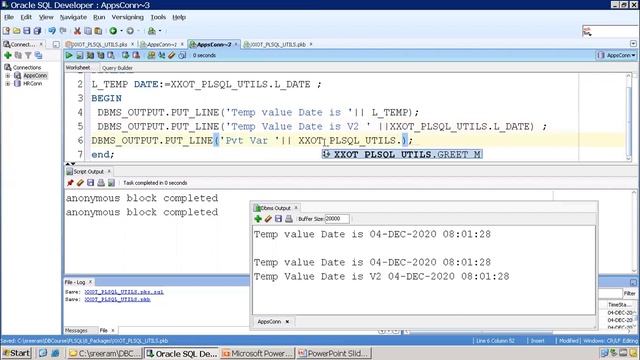640x360 pixels.
Task: Open XXOT_PLSQL_UTILS.pks.sql link in File log
Action: point(124,292)
